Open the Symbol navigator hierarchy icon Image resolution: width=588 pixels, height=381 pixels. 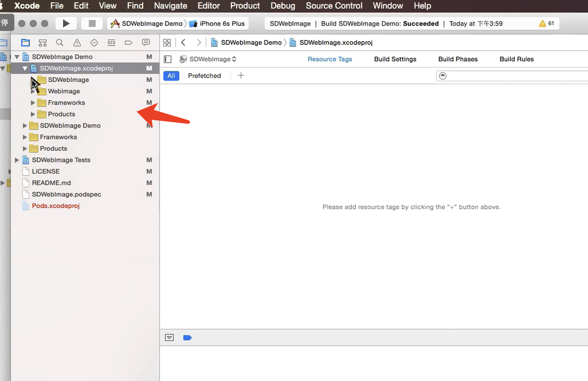pyautogui.click(x=42, y=43)
